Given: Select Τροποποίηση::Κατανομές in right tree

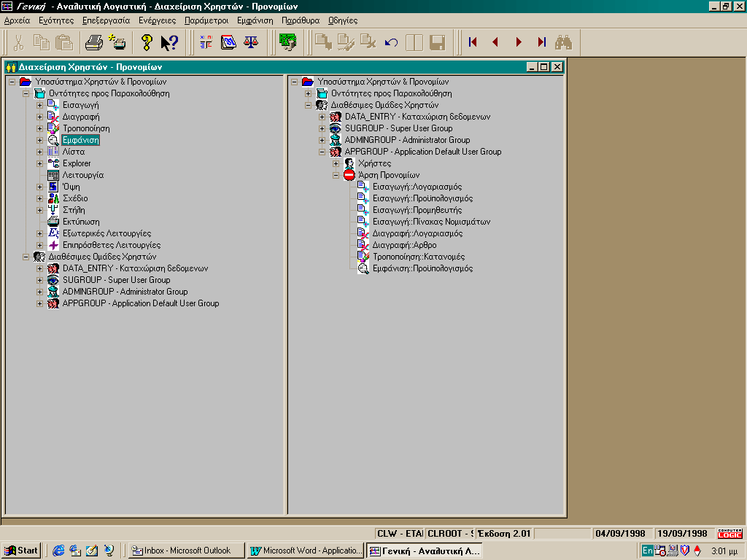Looking at the screenshot, I should (x=418, y=257).
